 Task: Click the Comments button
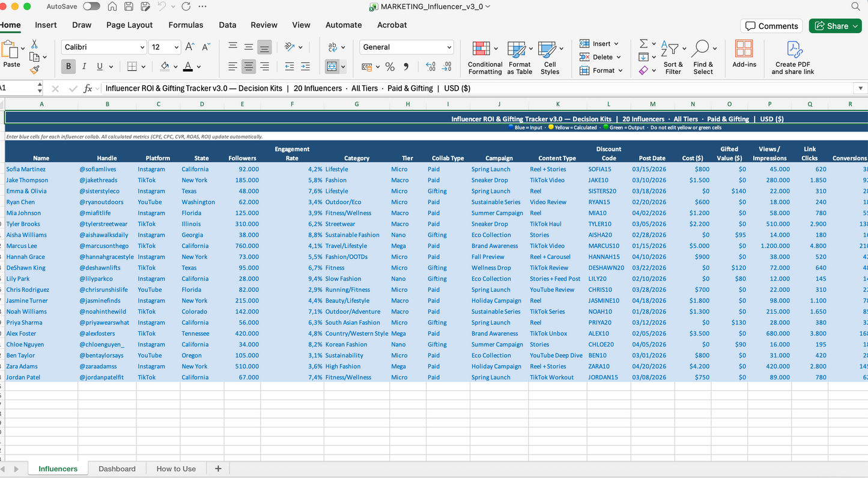[772, 26]
